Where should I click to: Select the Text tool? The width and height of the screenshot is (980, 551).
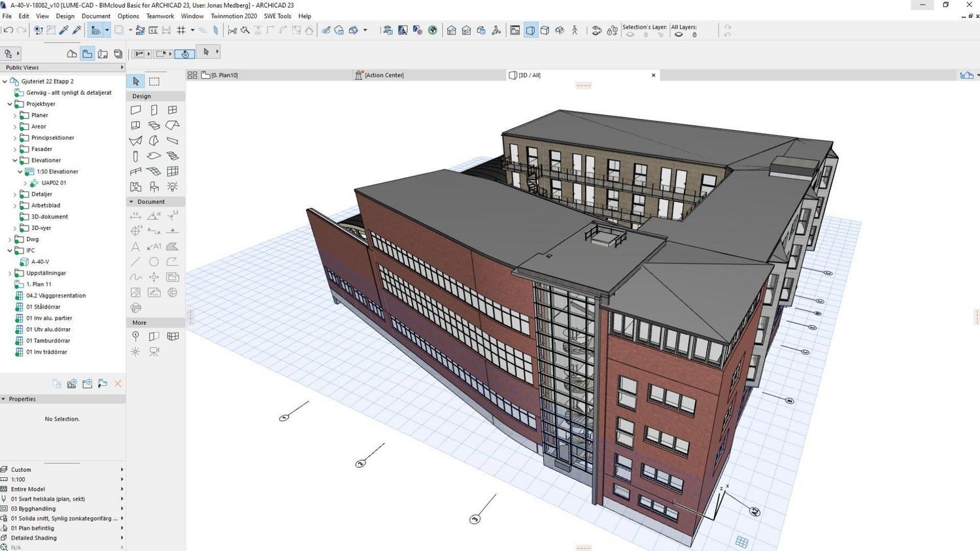(x=135, y=246)
